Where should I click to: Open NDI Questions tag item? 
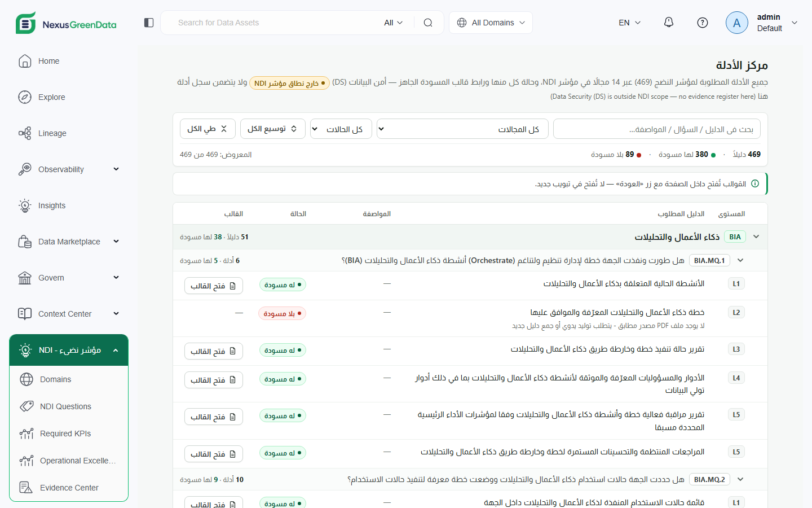point(69,406)
